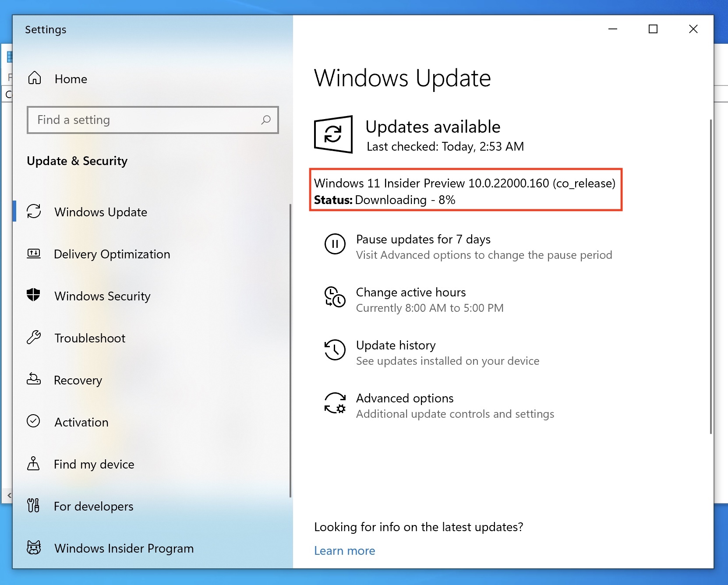Open Delivery Optimization settings
Viewport: 728px width, 585px height.
(x=112, y=254)
